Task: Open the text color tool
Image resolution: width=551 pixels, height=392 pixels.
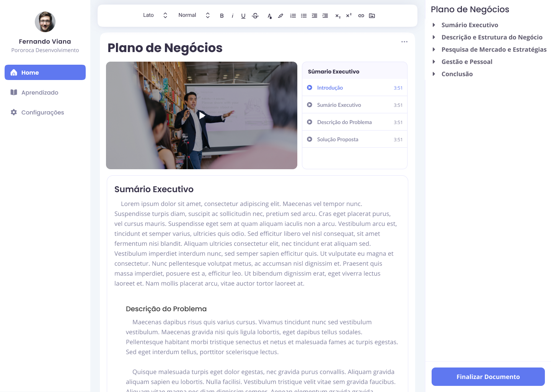Action: tap(270, 16)
